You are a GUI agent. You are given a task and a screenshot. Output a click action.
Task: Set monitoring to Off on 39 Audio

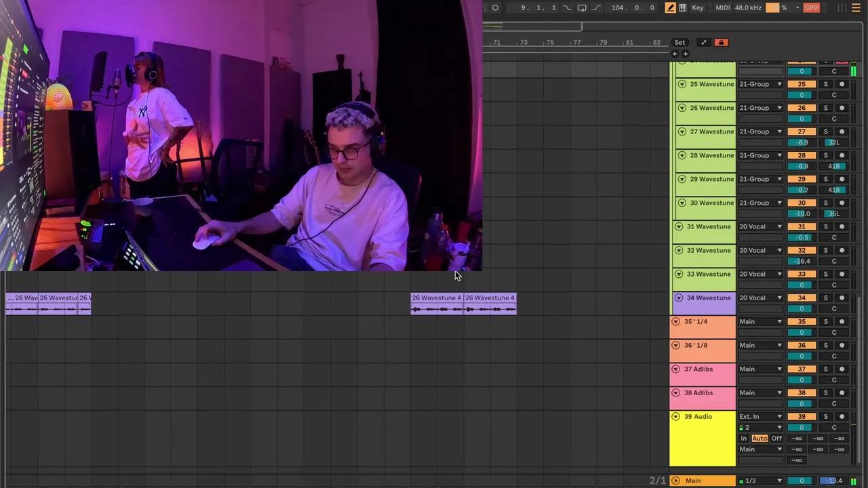[776, 438]
